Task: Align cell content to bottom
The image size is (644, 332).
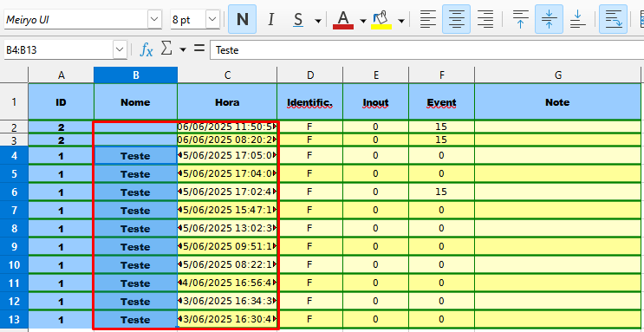Action: (x=578, y=19)
